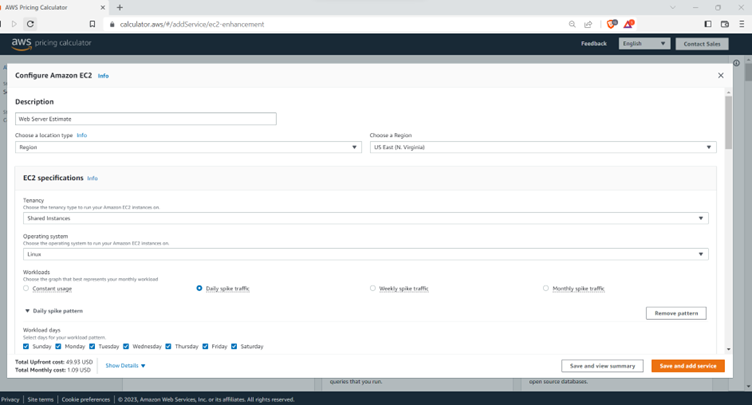Screen dimensions: 752x405
Task: Open the browser zoom magnifier icon
Action: [572, 24]
